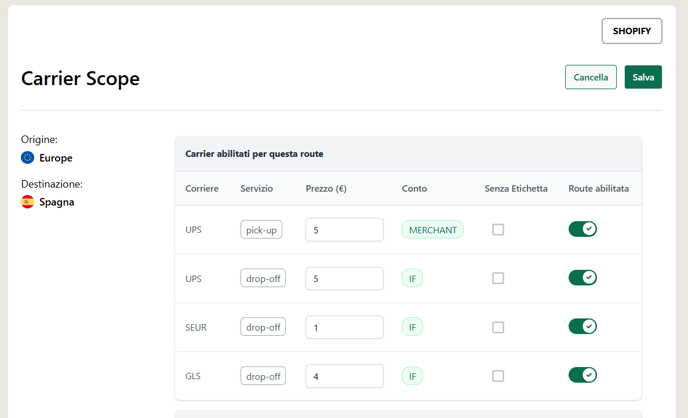This screenshot has width=688, height=418.
Task: Check Senza Etichetta for SEUR drop-off
Action: point(498,327)
